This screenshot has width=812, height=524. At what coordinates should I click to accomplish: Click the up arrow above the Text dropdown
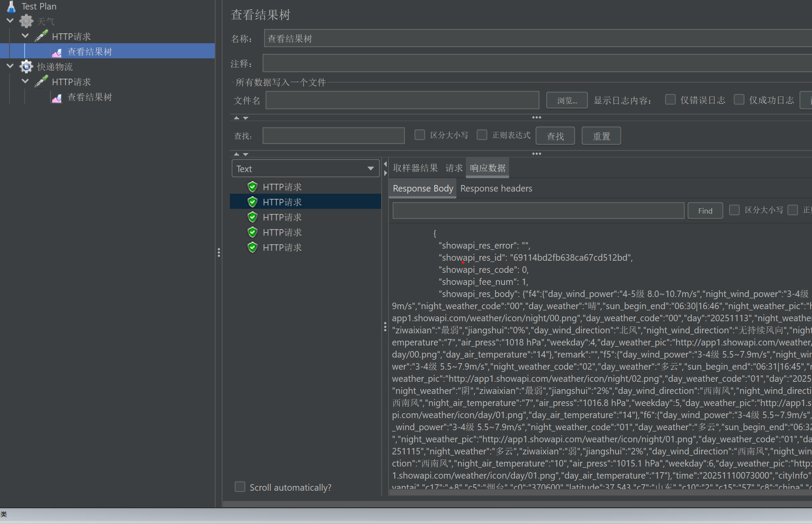(236, 154)
